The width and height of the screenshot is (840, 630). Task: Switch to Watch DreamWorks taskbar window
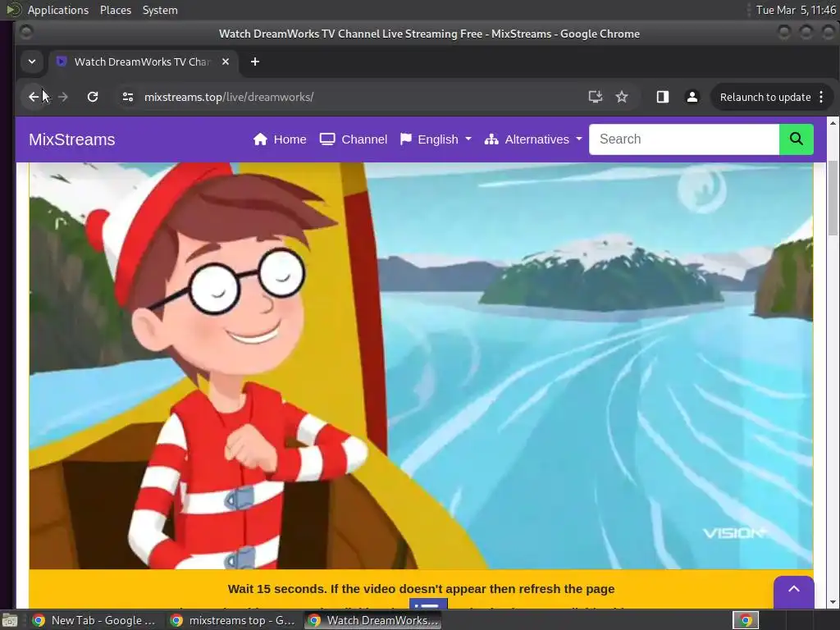coord(373,620)
